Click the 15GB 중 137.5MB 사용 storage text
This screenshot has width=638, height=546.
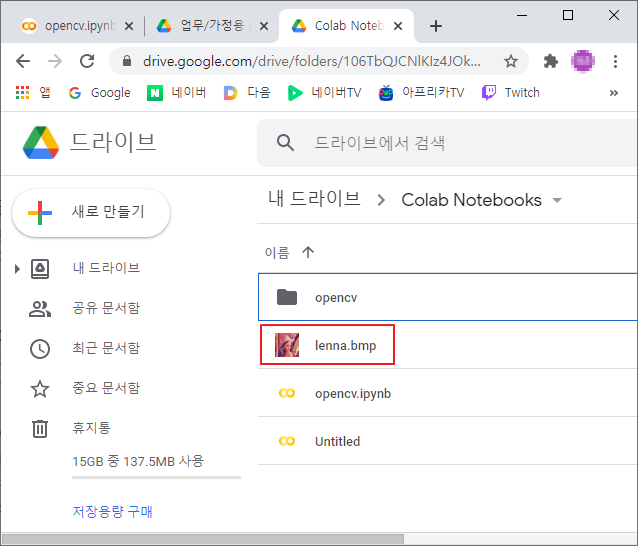pyautogui.click(x=138, y=461)
